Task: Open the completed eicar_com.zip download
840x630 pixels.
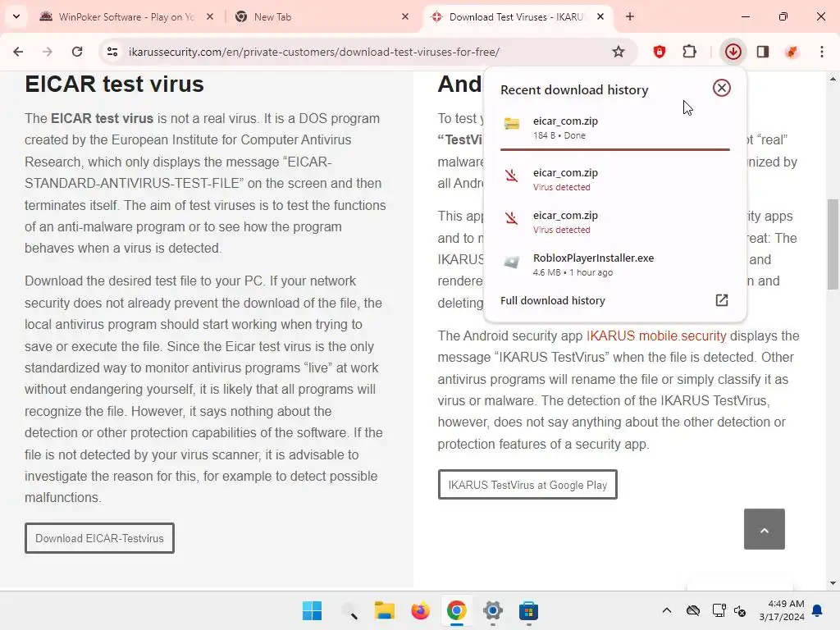Action: (x=615, y=127)
